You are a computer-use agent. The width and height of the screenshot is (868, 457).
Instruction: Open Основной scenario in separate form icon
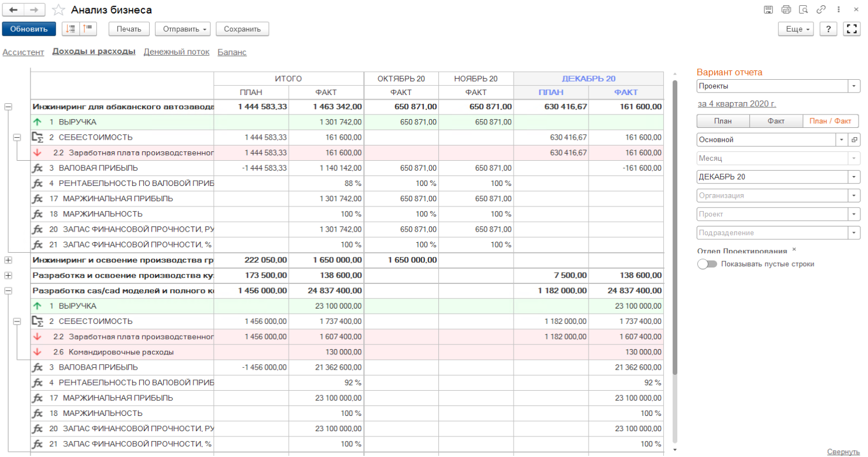(x=855, y=140)
